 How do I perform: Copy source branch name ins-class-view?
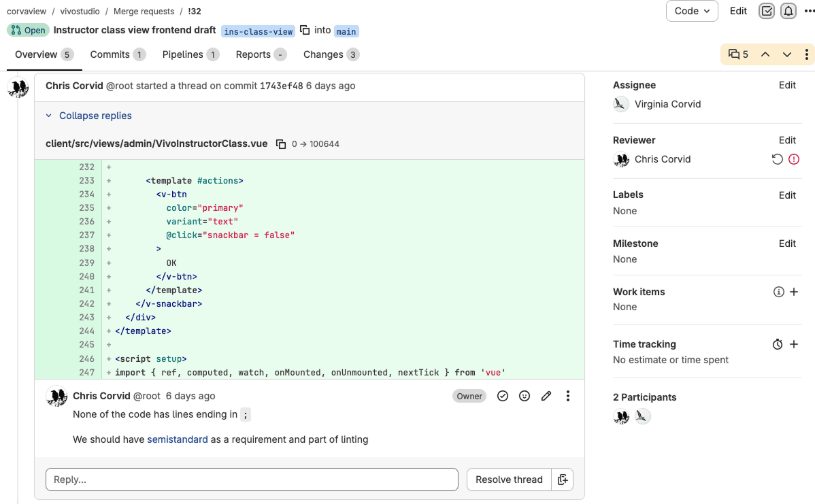tap(305, 30)
